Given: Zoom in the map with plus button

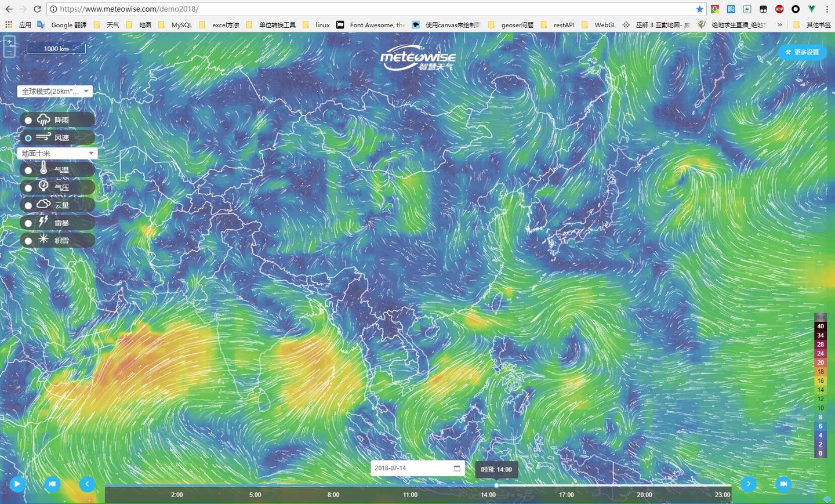Looking at the screenshot, I should [x=9, y=42].
